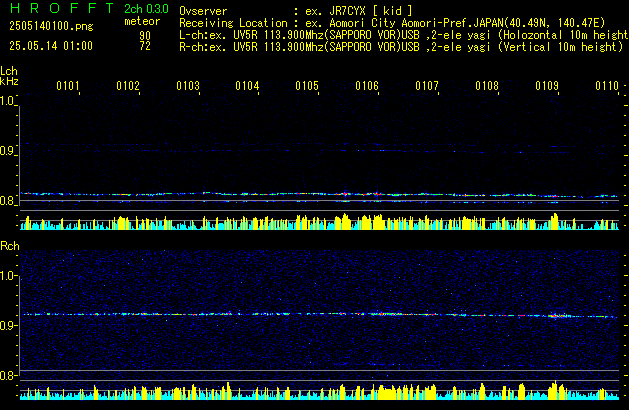Screen dimensions: 629x410
Task: Click the Ovserver line with JR7CYX
Action: [x=296, y=11]
